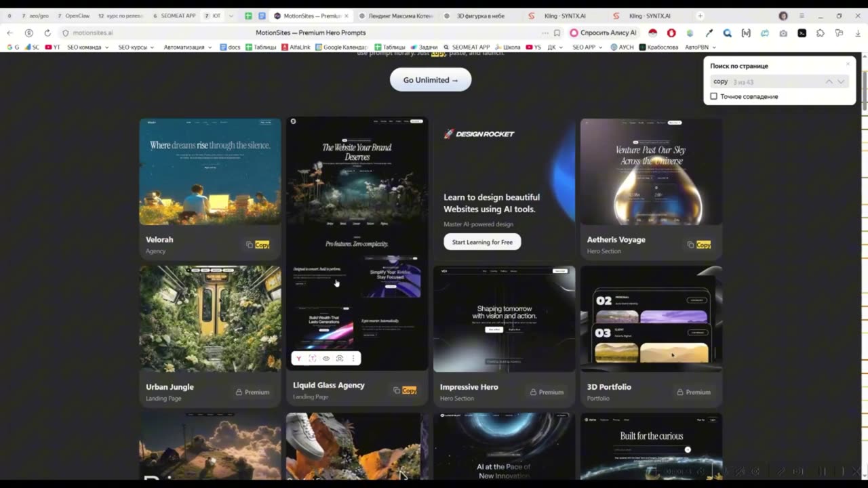
Task: Click the eye icon on image toolbar
Action: click(326, 359)
